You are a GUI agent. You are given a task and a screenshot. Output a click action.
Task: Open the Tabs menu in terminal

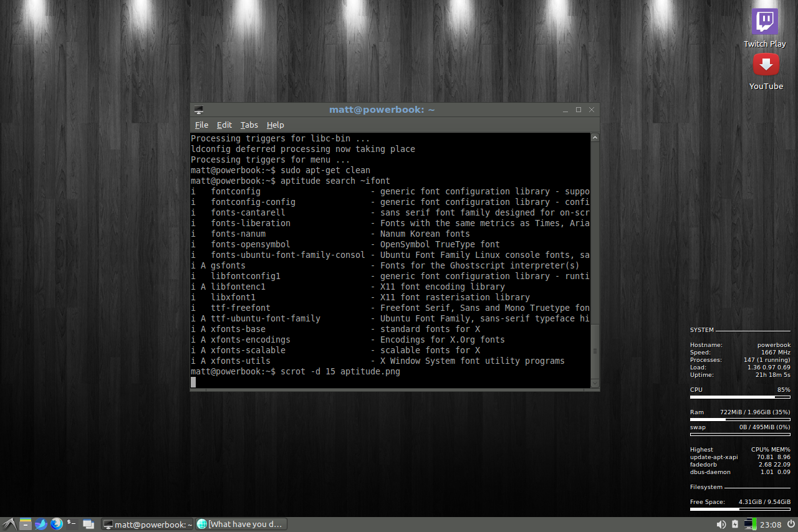249,125
